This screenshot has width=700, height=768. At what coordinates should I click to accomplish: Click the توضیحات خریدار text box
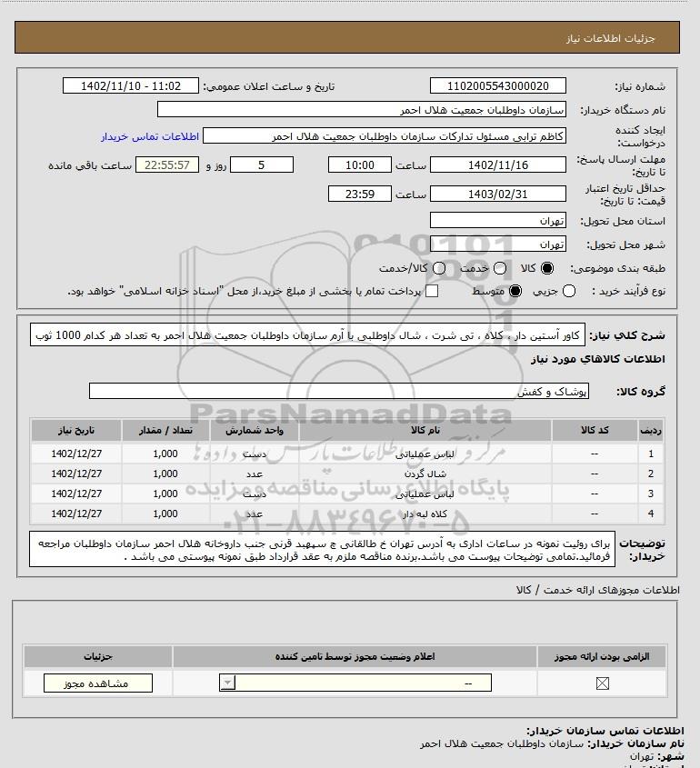pos(323,549)
